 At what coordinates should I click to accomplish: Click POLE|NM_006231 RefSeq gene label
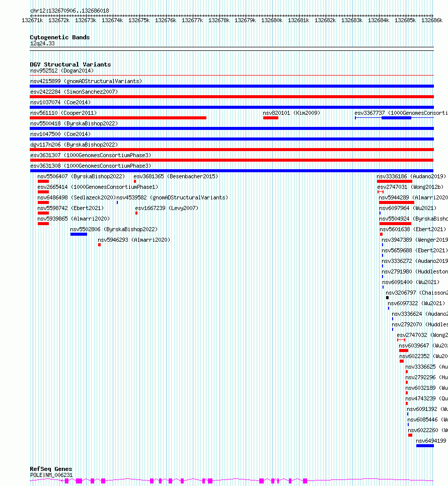pyautogui.click(x=51, y=475)
